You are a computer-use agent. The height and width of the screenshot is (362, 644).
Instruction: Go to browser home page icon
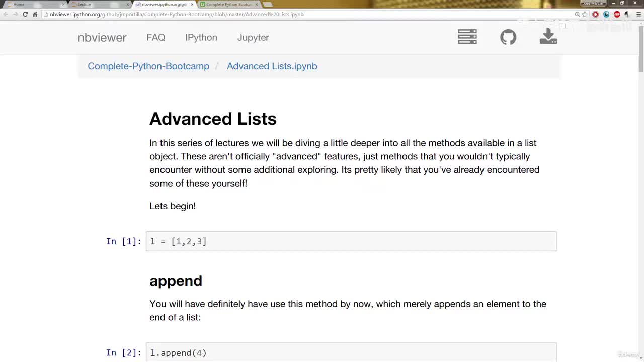pos(35,14)
